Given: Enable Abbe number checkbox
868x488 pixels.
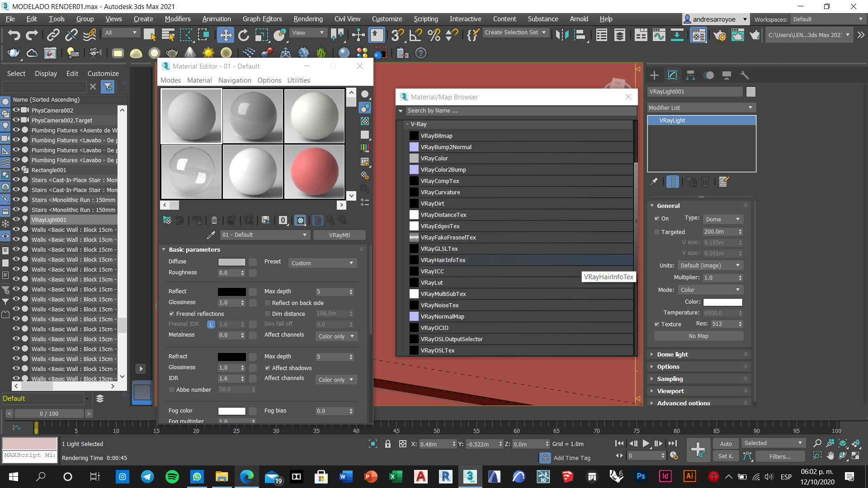Looking at the screenshot, I should 172,389.
